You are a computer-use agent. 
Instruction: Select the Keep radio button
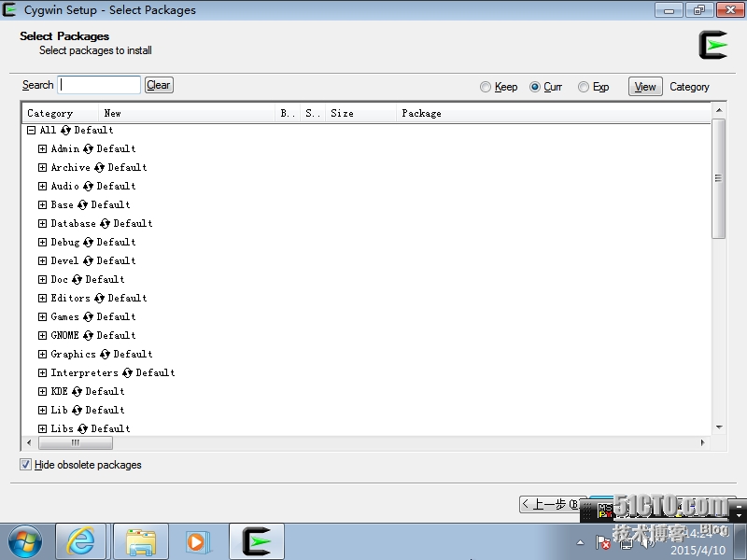[x=486, y=87]
